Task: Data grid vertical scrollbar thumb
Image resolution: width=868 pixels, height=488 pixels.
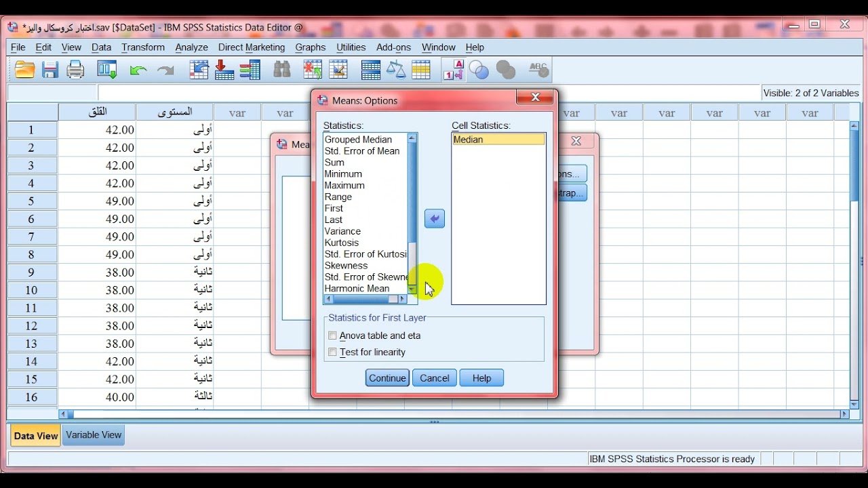Action: point(854,166)
